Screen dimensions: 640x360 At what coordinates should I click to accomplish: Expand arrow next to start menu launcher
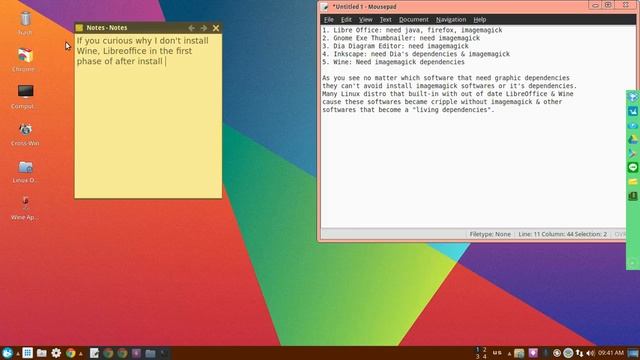coord(18,354)
